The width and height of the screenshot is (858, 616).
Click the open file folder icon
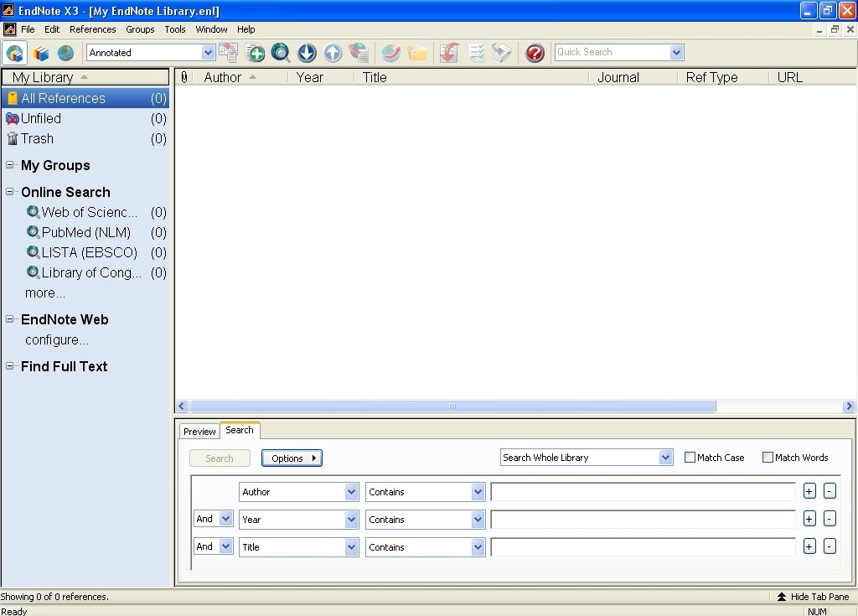pyautogui.click(x=417, y=53)
